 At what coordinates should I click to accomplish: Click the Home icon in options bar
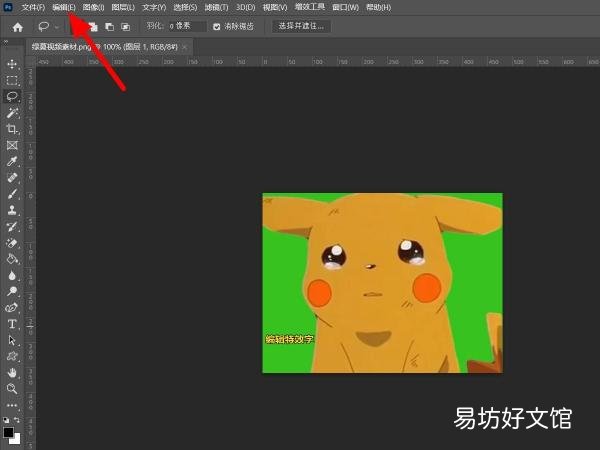tap(18, 27)
